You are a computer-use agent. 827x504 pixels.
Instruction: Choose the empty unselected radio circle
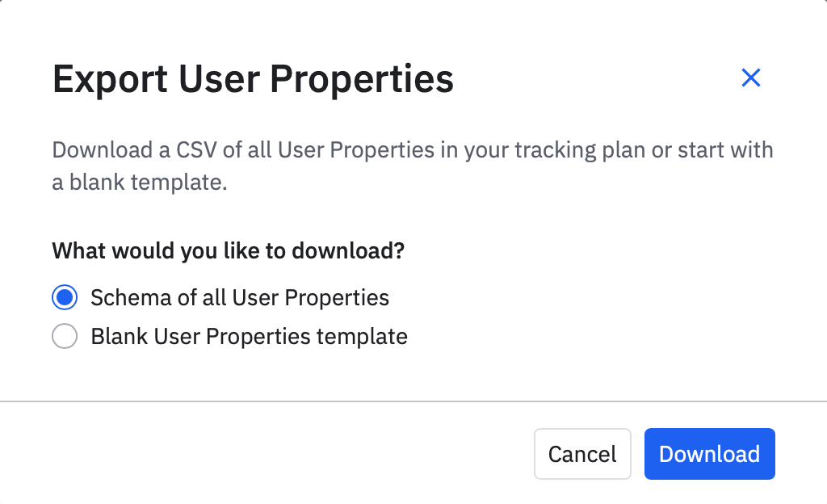(x=65, y=336)
